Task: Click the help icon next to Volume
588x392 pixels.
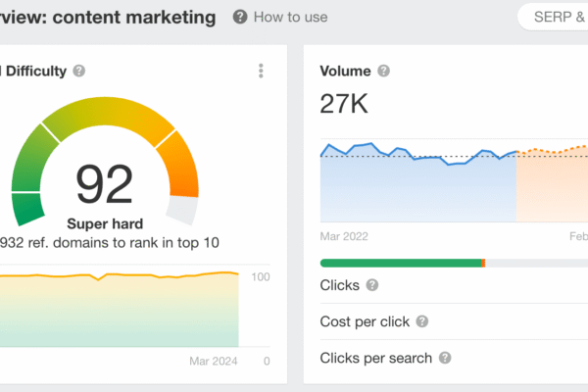Action: pyautogui.click(x=383, y=71)
